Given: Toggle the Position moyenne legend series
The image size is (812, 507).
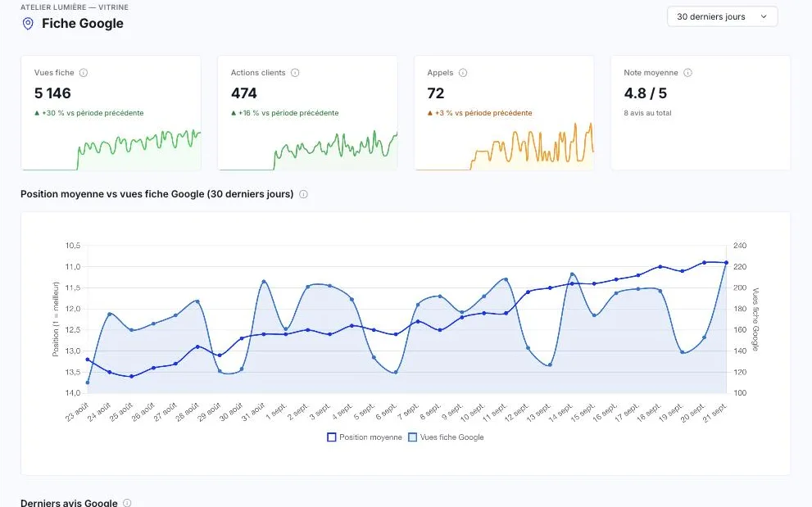Looking at the screenshot, I should pos(365,437).
